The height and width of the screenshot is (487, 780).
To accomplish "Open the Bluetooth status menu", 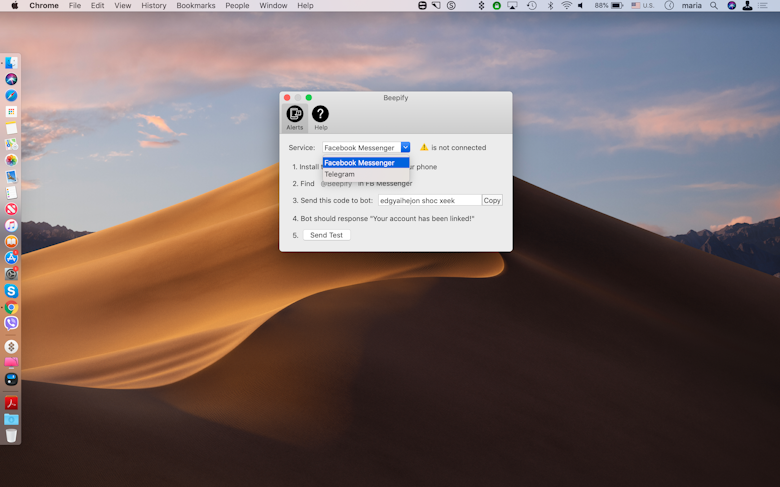I will pos(550,5).
